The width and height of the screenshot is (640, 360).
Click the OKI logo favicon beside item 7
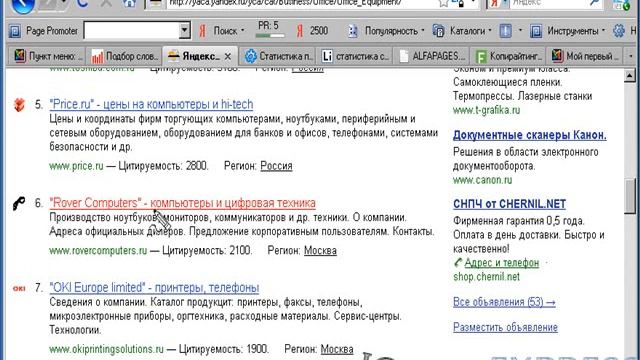coord(19,288)
